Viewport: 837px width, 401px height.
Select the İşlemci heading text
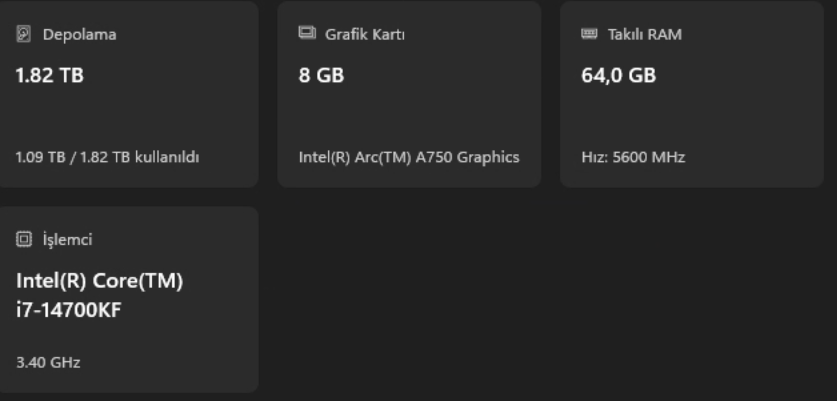(67, 239)
